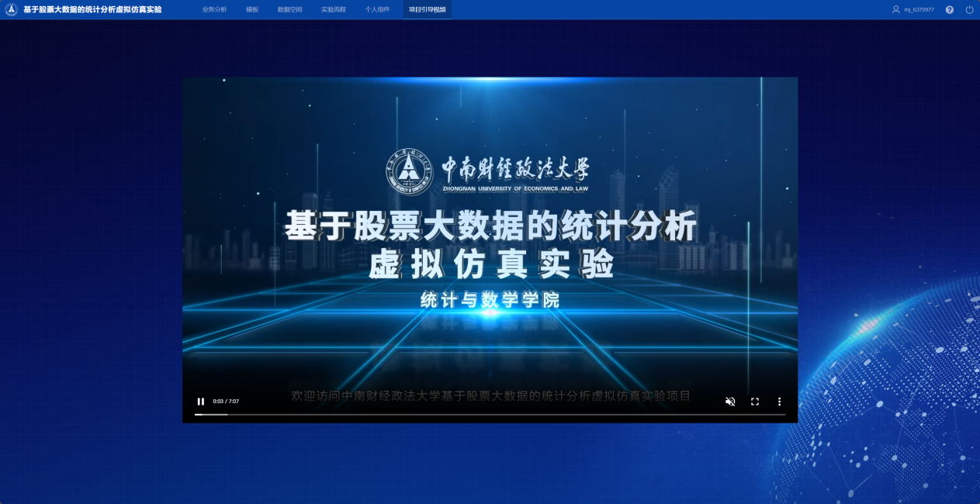Open the video's three-dot options menu

tap(780, 402)
